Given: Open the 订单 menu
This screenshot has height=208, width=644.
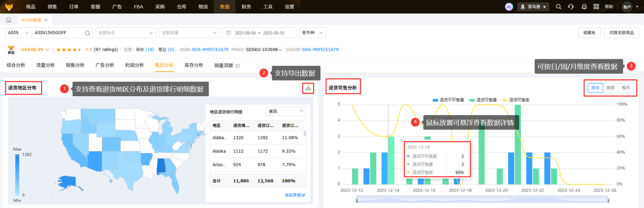Looking at the screenshot, I should (x=73, y=7).
